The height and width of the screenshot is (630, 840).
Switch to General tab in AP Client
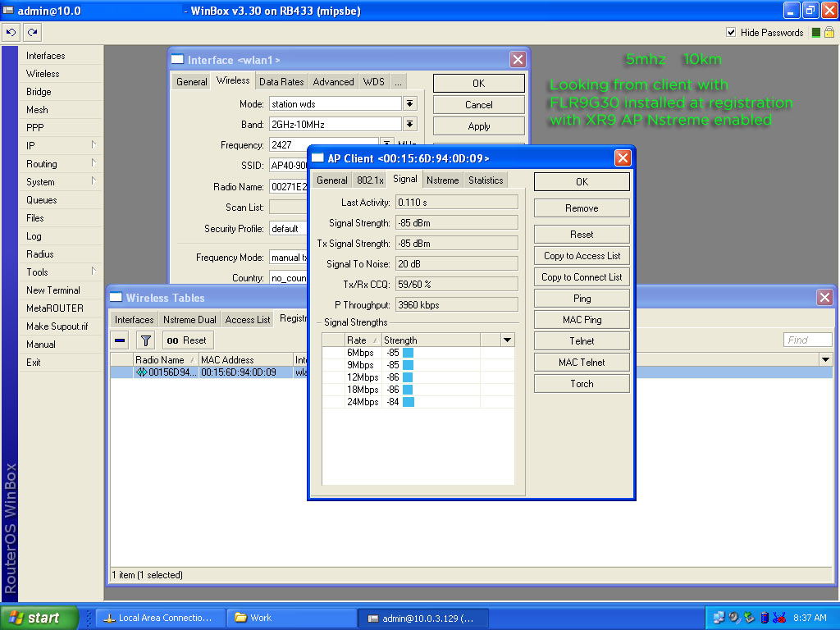pos(332,180)
